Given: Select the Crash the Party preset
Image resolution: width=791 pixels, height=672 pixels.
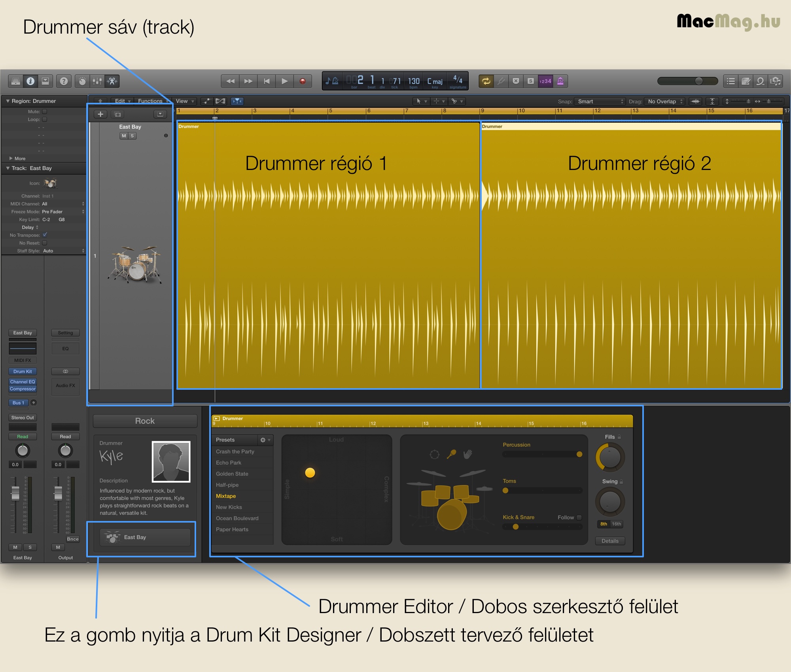Looking at the screenshot, I should point(242,451).
